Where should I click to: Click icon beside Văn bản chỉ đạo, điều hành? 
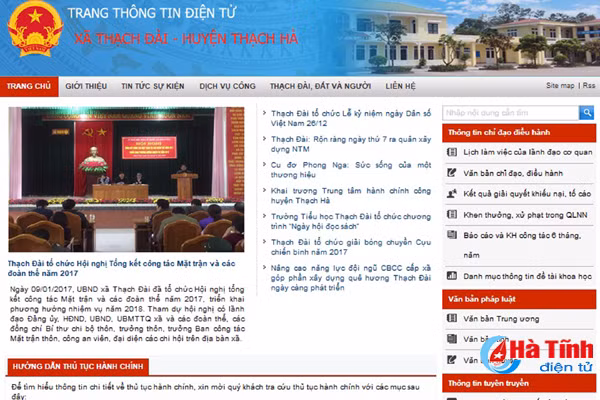click(x=452, y=173)
